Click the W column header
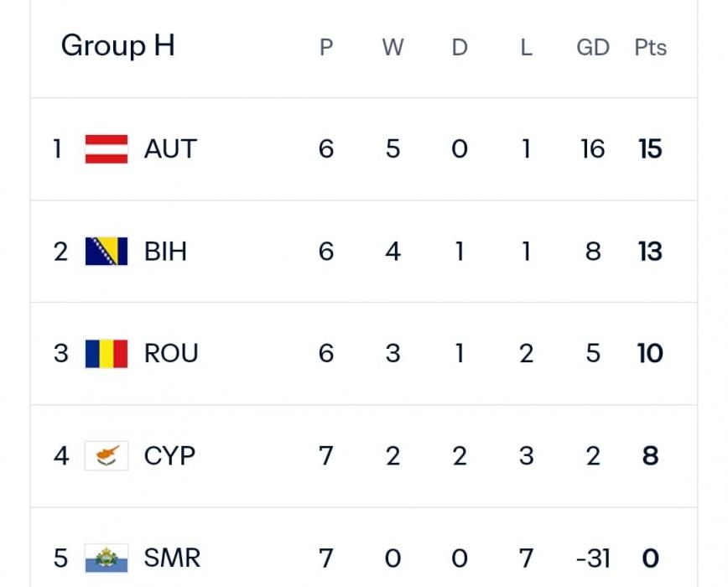The image size is (728, 587). [x=393, y=48]
